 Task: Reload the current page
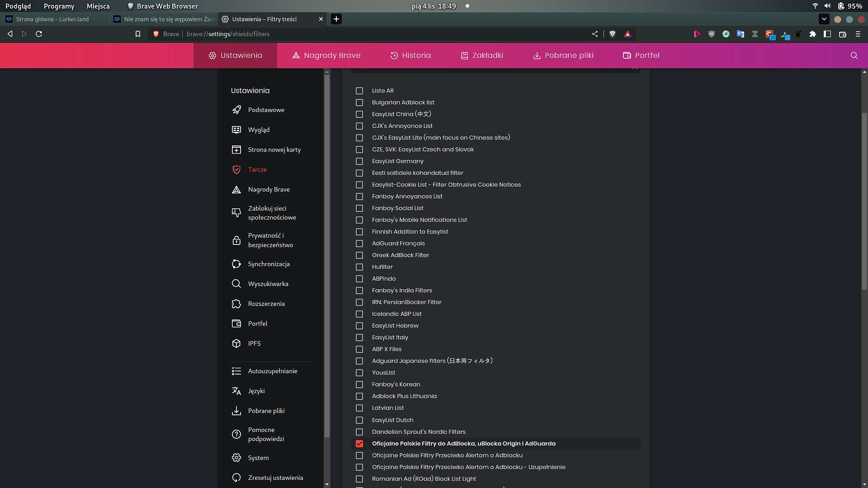coord(39,34)
